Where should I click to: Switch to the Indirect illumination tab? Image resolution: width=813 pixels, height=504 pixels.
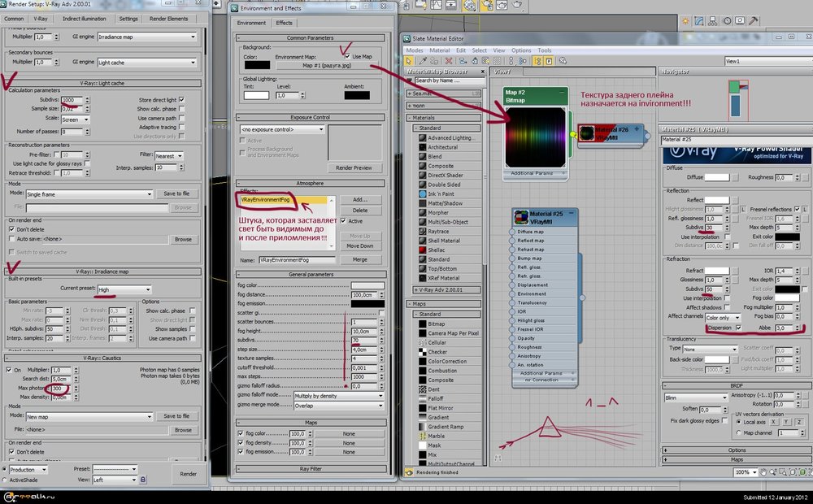(84, 18)
